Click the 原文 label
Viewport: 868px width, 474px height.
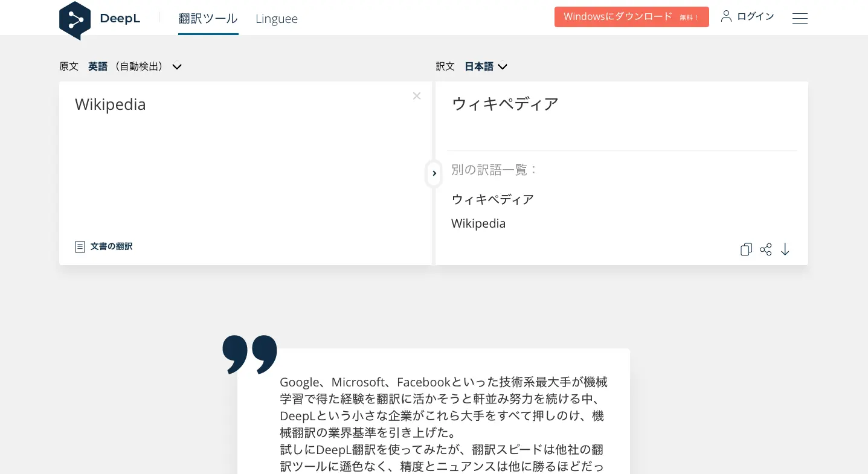(69, 66)
